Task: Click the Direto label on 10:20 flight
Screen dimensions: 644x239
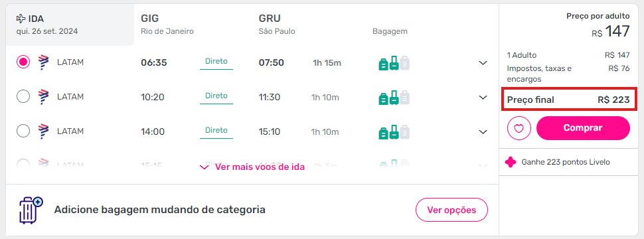Action: (x=216, y=96)
